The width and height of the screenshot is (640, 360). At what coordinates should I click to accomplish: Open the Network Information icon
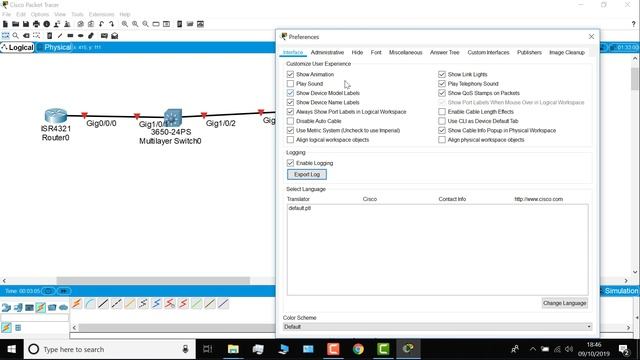click(47, 24)
